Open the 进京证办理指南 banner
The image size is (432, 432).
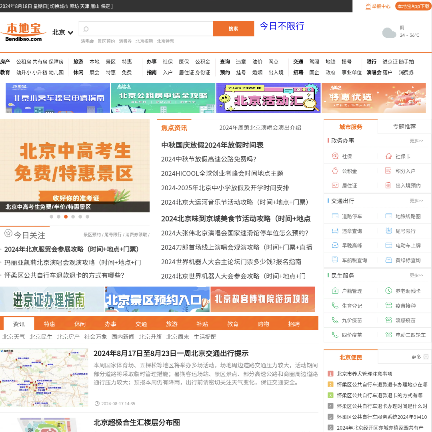coord(52,299)
